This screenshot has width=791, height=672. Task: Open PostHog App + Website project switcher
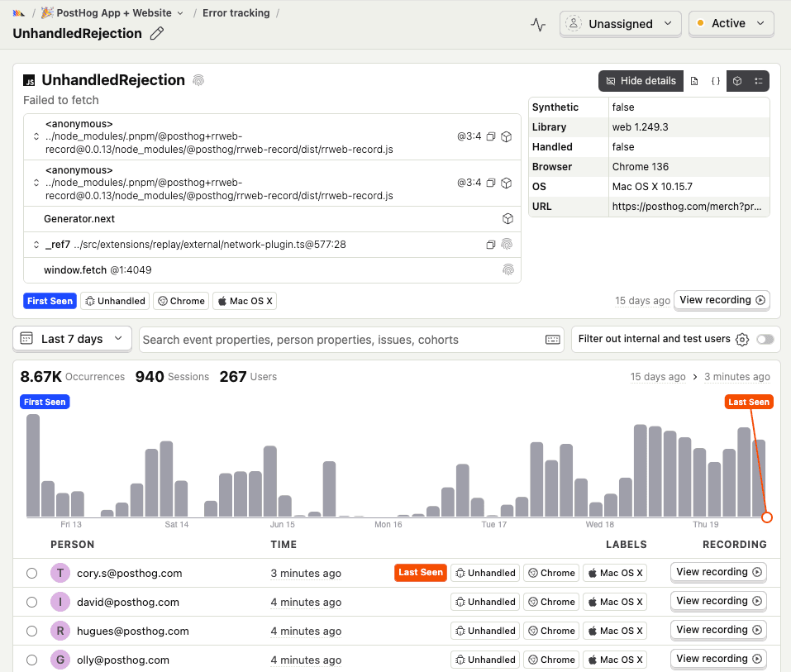tap(112, 13)
